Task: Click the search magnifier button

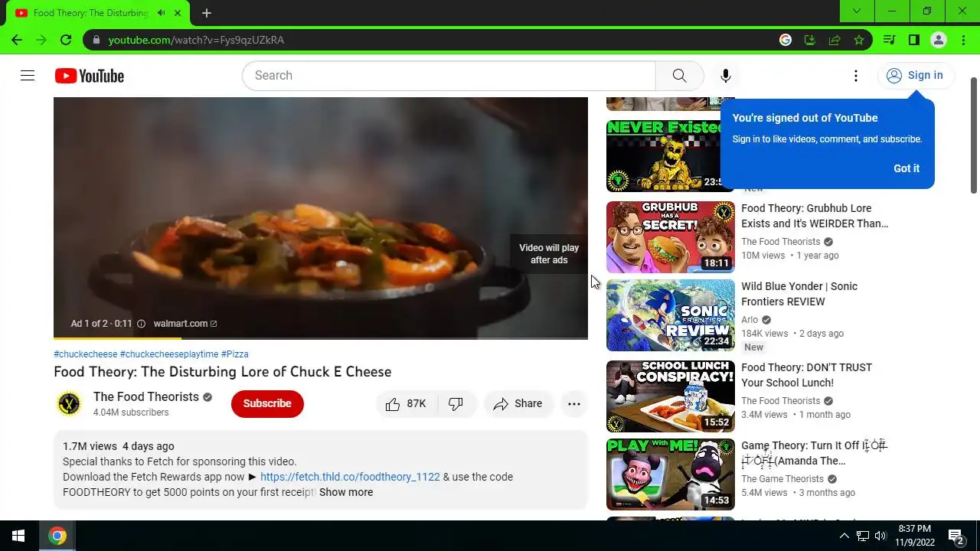Action: coord(679,76)
